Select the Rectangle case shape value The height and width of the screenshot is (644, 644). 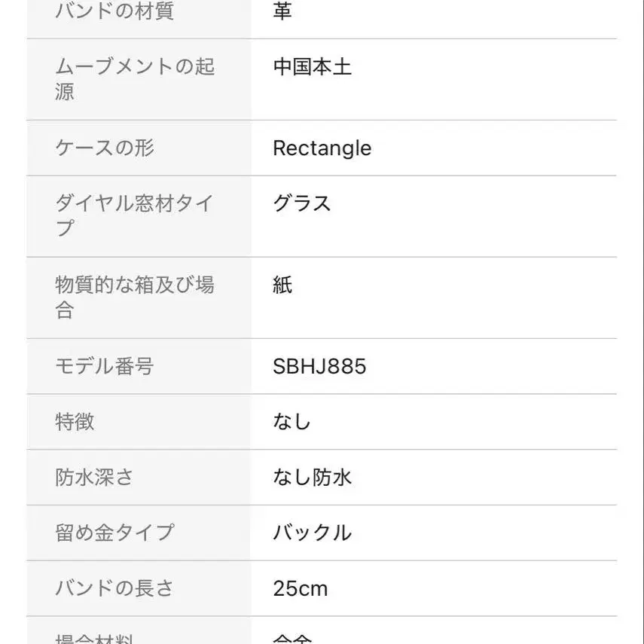click(322, 148)
